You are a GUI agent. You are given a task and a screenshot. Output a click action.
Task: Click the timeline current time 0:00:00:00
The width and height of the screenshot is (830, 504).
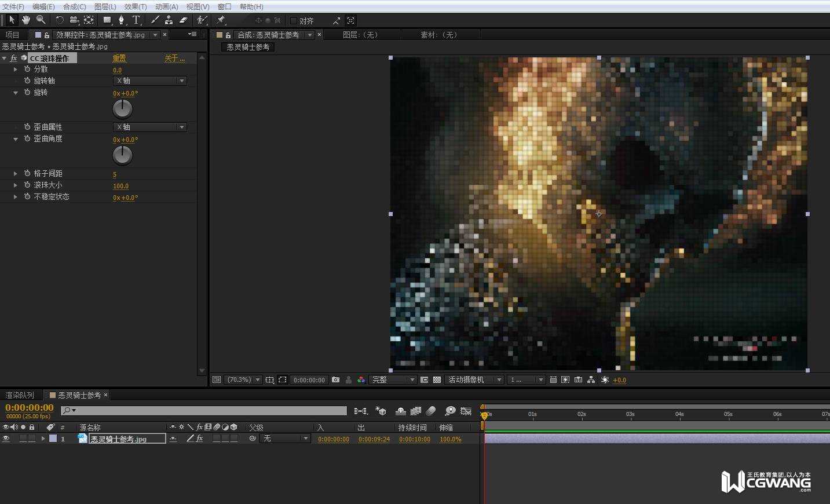coord(30,408)
